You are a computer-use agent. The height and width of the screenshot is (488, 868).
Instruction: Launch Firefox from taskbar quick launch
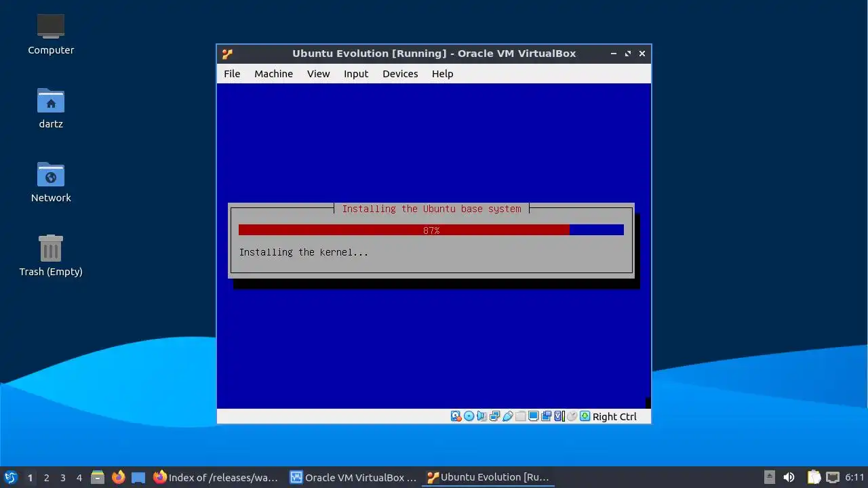(118, 477)
